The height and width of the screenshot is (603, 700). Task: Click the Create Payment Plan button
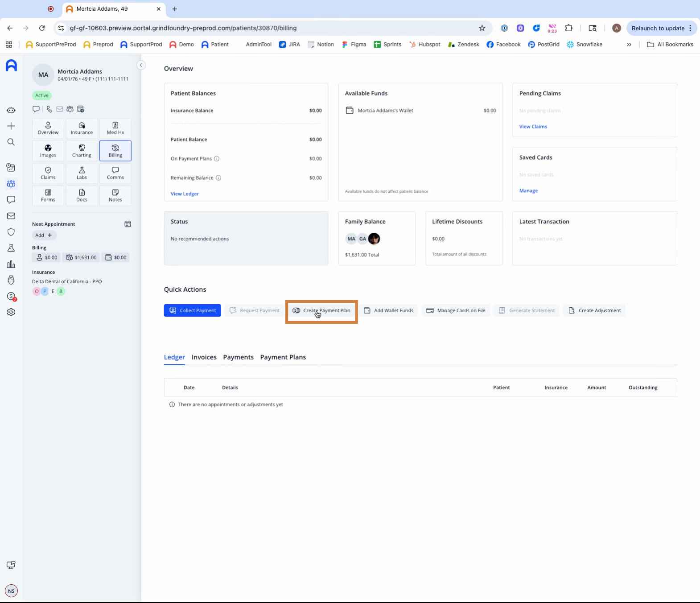click(x=321, y=310)
